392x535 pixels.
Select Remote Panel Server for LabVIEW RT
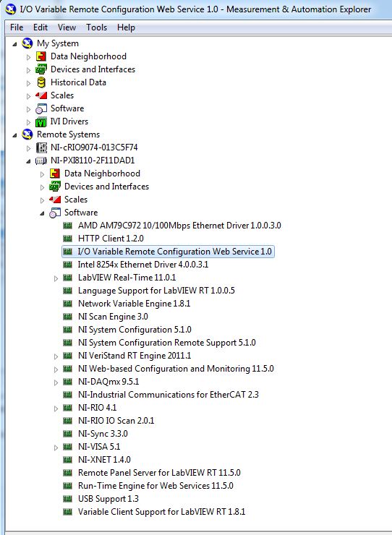tap(159, 473)
